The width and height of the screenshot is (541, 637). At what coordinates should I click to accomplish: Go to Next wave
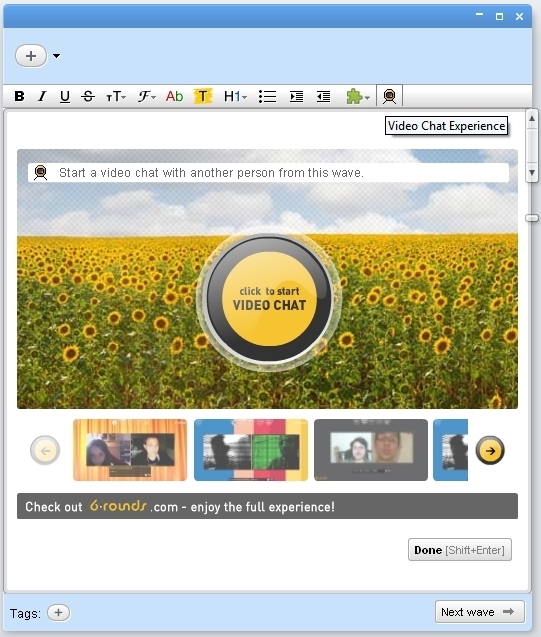(480, 612)
